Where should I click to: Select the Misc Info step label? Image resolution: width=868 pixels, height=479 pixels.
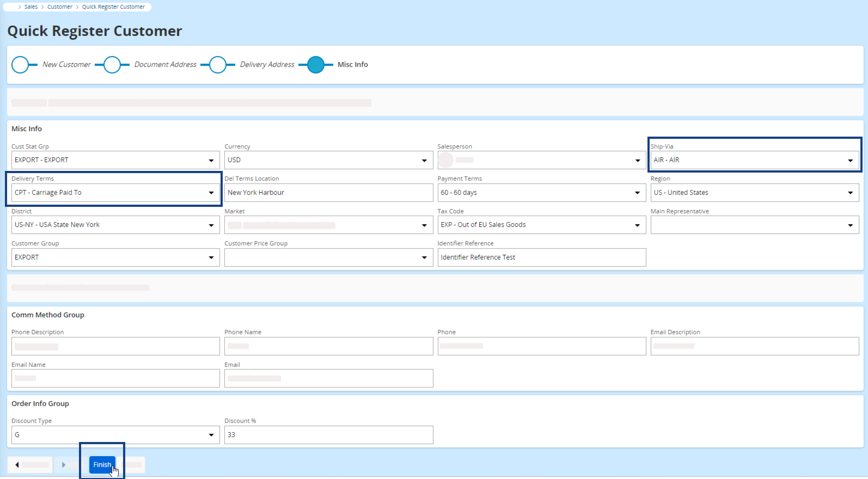pos(353,64)
